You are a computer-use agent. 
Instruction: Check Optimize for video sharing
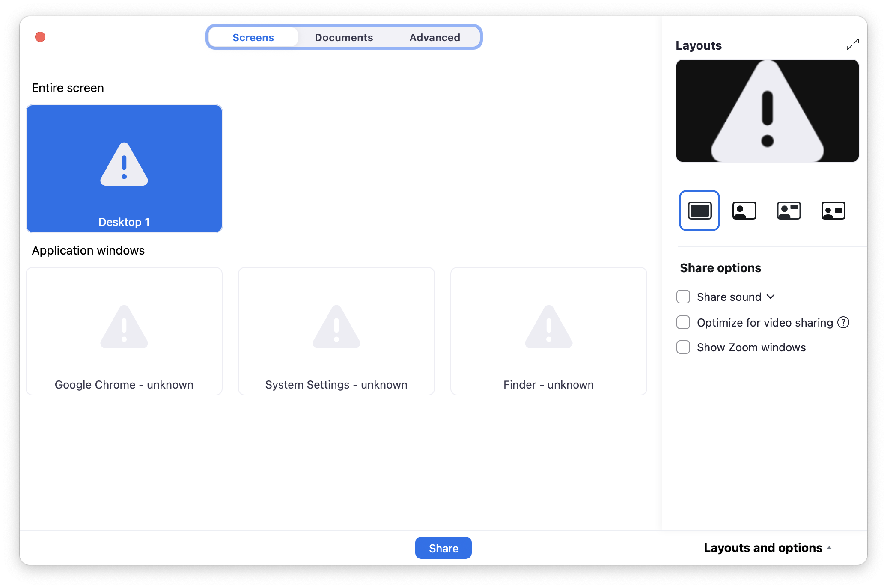683,322
